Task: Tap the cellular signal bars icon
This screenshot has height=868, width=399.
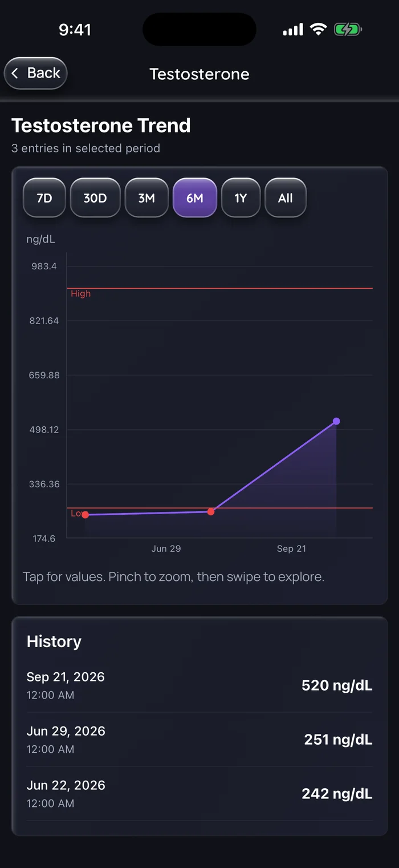Action: pyautogui.click(x=293, y=30)
